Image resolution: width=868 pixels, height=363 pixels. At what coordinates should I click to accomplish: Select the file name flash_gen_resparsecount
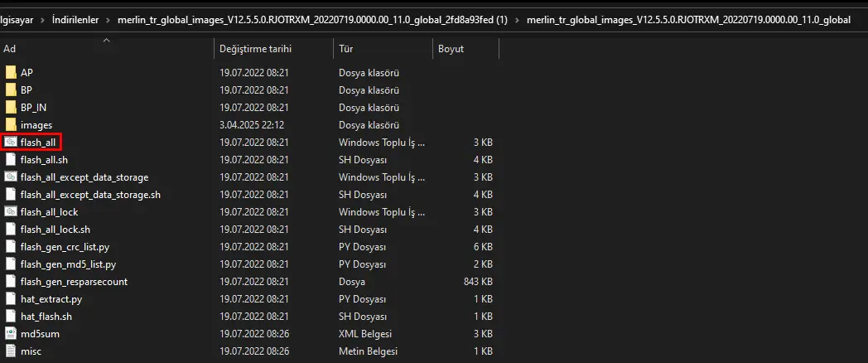(x=75, y=282)
